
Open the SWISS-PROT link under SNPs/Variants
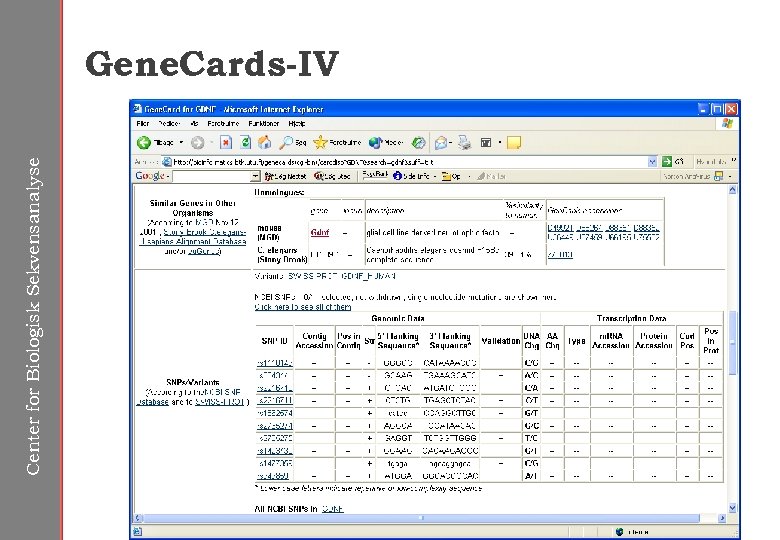coord(219,402)
